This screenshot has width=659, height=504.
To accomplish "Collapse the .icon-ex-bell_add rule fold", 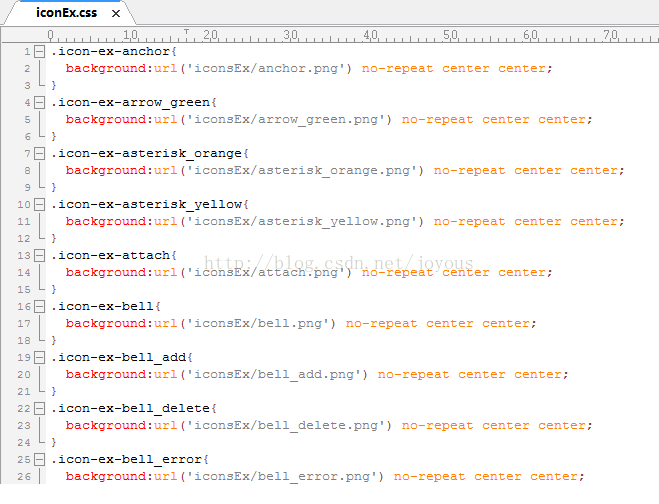I will click(x=39, y=358).
